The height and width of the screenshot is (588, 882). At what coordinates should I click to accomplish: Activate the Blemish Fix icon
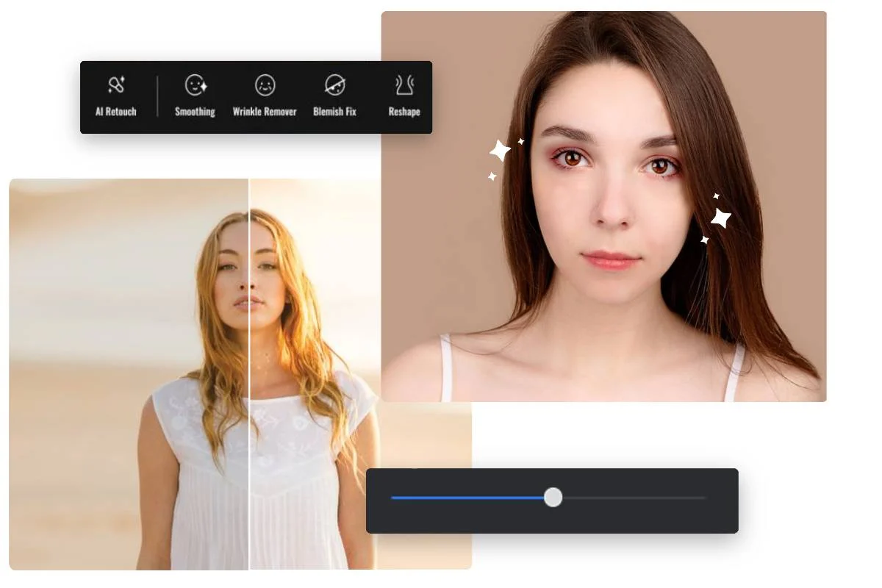tap(334, 85)
